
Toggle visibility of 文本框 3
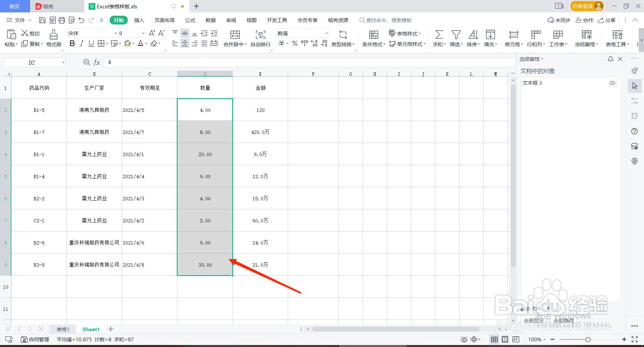[x=612, y=83]
